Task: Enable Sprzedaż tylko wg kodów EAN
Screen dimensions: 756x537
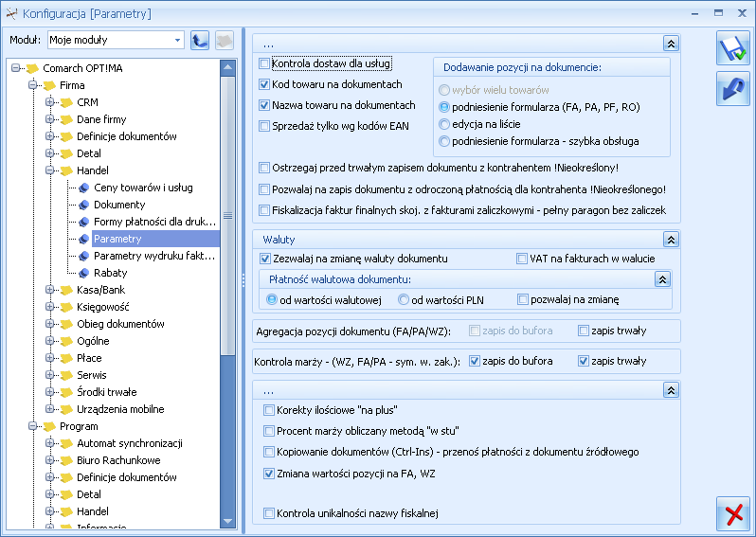Action: tap(264, 126)
